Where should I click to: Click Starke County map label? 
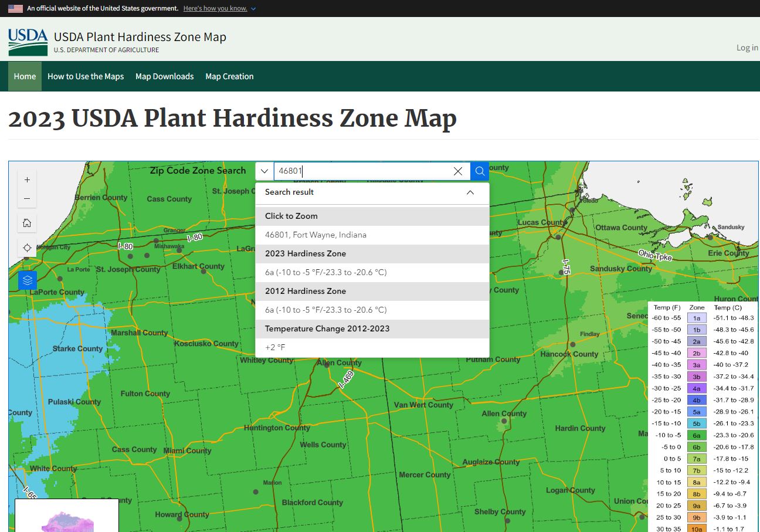pyautogui.click(x=77, y=348)
